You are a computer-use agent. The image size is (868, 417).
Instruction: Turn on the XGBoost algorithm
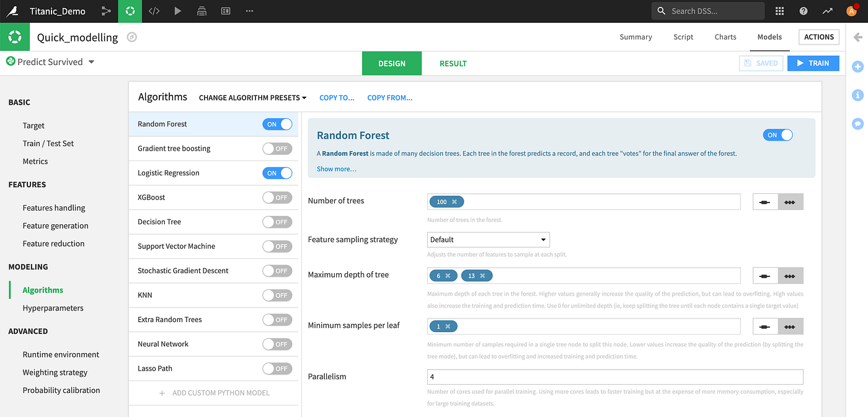[277, 198]
